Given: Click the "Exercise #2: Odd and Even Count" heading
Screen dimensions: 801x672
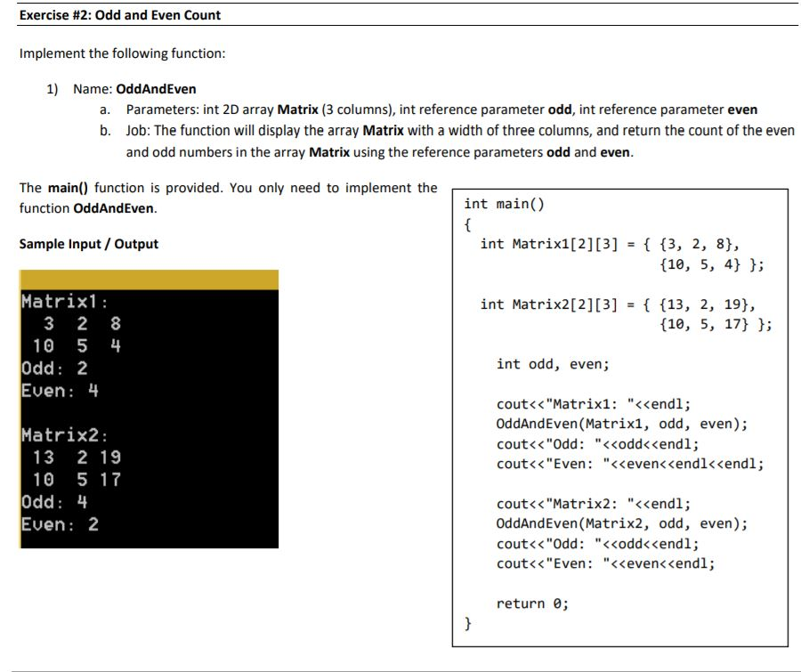Looking at the screenshot, I should coord(119,14).
